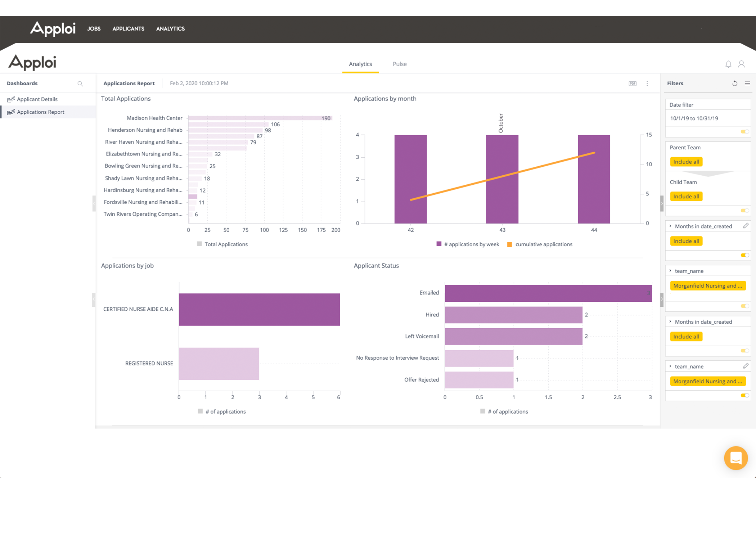Open the orange chat support bubble
Image resolution: width=756 pixels, height=540 pixels.
tap(735, 458)
